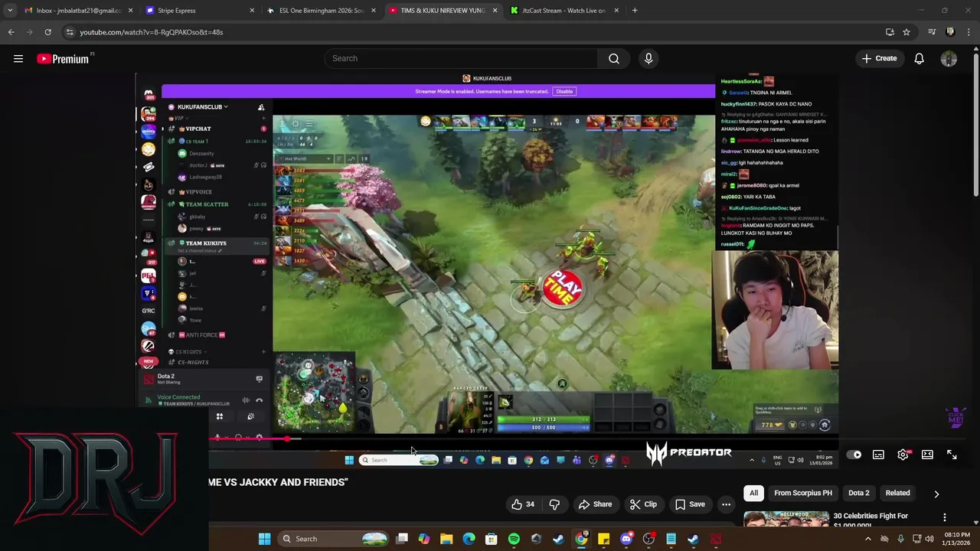Image resolution: width=980 pixels, height=551 pixels.
Task: Go to YouTube Premium home logo
Action: pos(64,59)
